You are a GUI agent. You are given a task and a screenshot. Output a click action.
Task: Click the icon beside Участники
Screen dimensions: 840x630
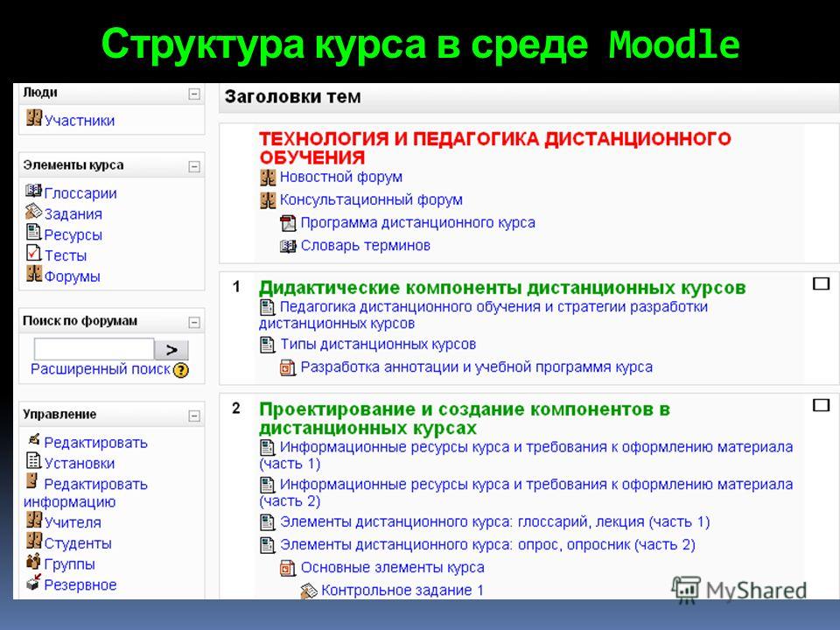(34, 118)
